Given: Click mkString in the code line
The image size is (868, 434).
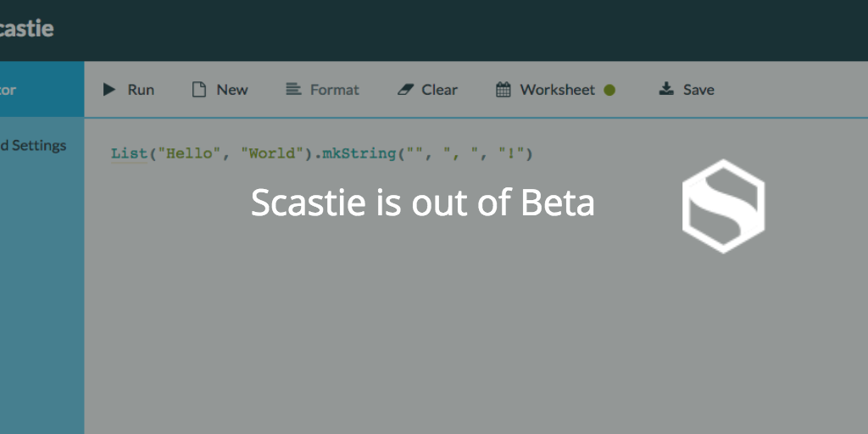Looking at the screenshot, I should 359,154.
